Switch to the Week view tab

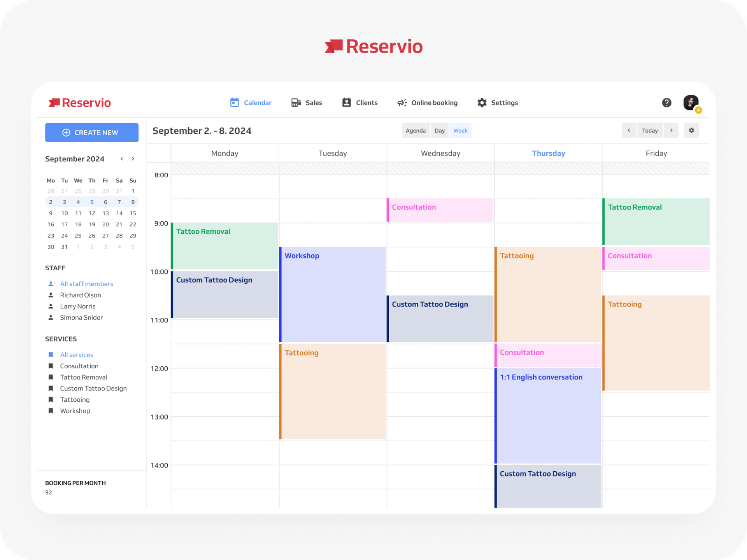tap(460, 130)
